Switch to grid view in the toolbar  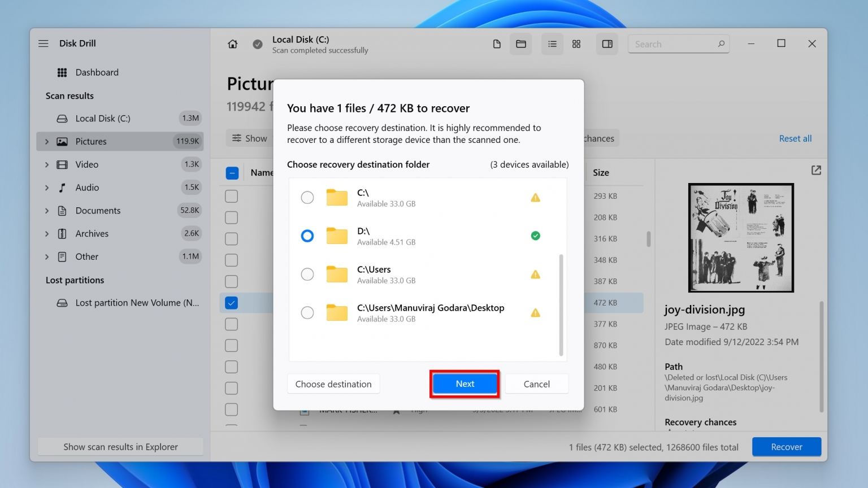[576, 43]
